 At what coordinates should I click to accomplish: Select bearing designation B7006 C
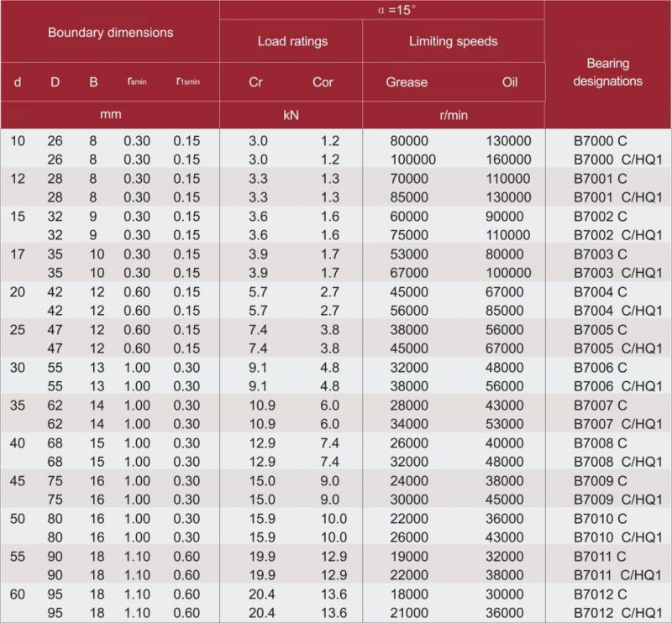pyautogui.click(x=600, y=367)
